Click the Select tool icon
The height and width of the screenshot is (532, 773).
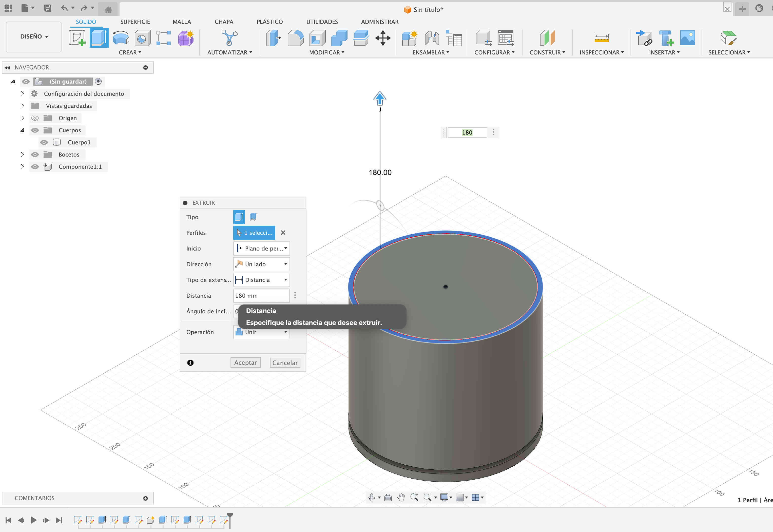[728, 38]
